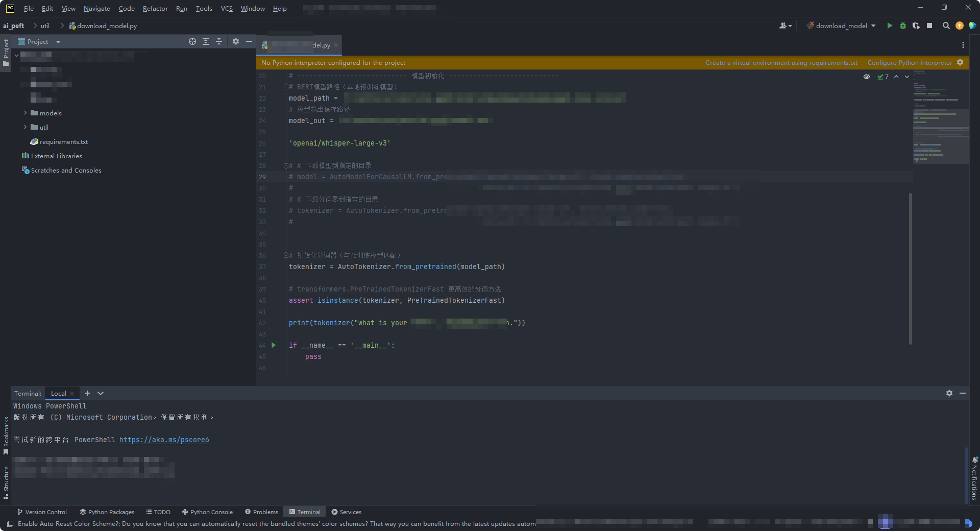Open the IDE updates orange icon

pyautogui.click(x=960, y=26)
